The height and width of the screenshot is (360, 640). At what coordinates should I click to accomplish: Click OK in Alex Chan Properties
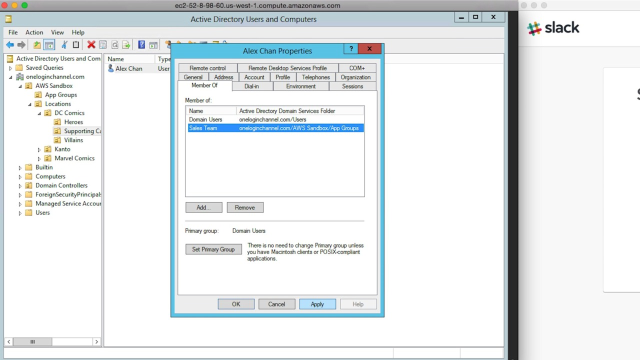pos(236,304)
